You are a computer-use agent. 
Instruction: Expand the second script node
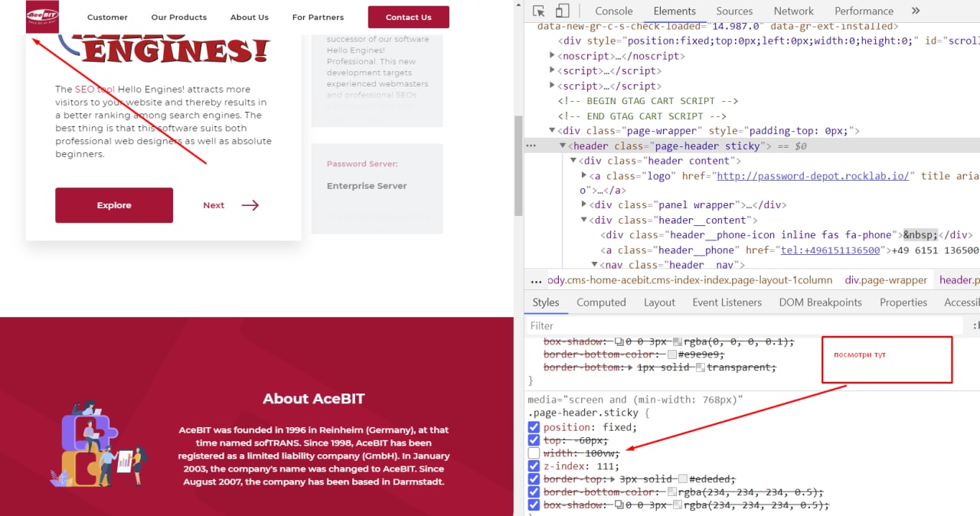point(553,86)
